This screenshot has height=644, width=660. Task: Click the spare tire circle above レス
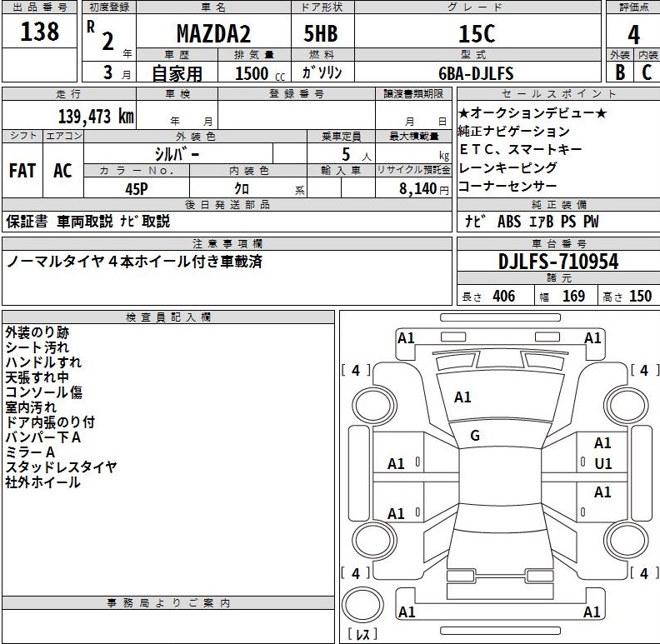(362, 605)
